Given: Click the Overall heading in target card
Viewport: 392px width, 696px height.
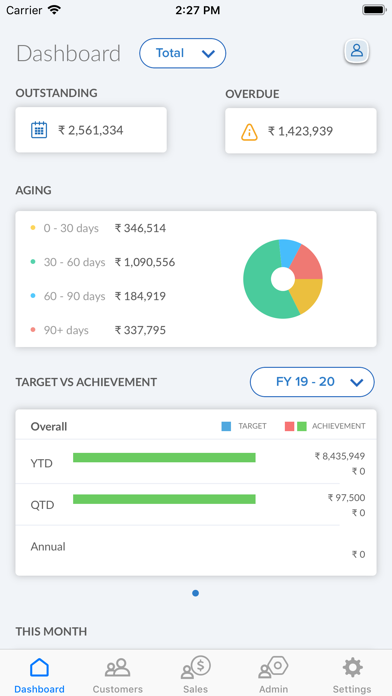Looking at the screenshot, I should [48, 427].
